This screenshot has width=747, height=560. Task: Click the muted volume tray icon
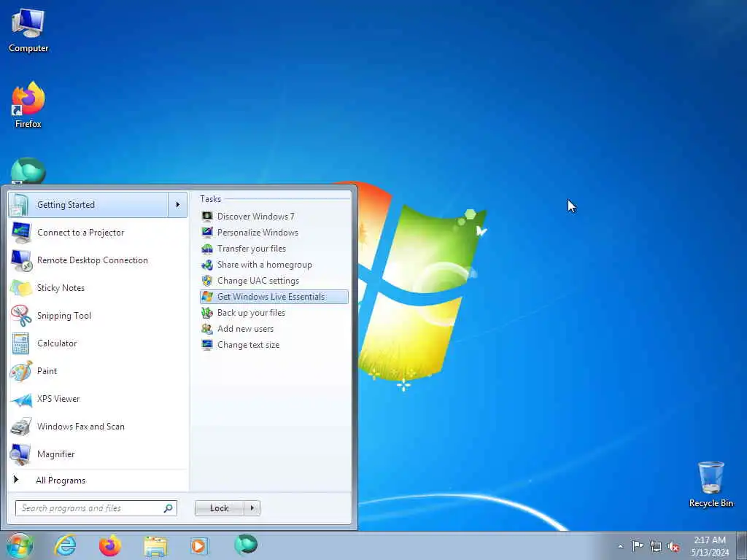[x=673, y=546]
